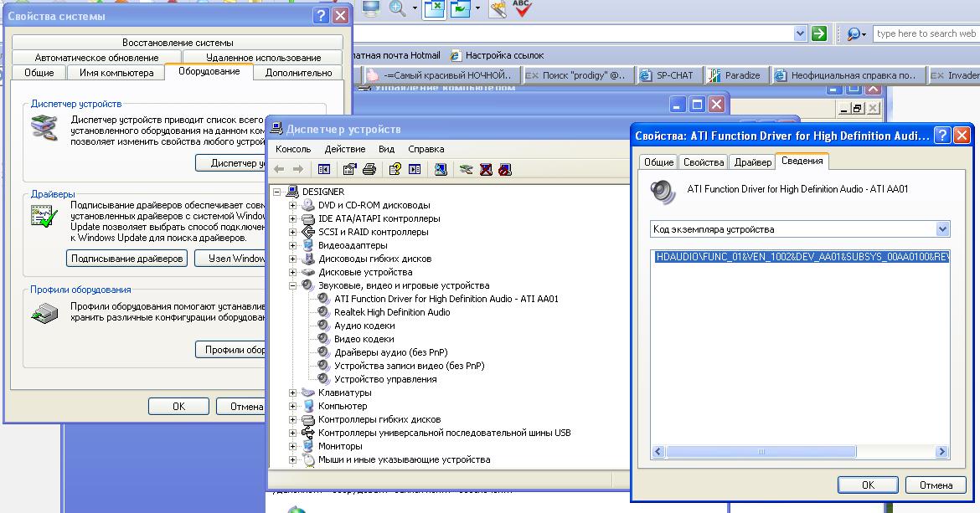Click the Print icon in Device Manager toolbar
The width and height of the screenshot is (980, 513).
pos(369,169)
